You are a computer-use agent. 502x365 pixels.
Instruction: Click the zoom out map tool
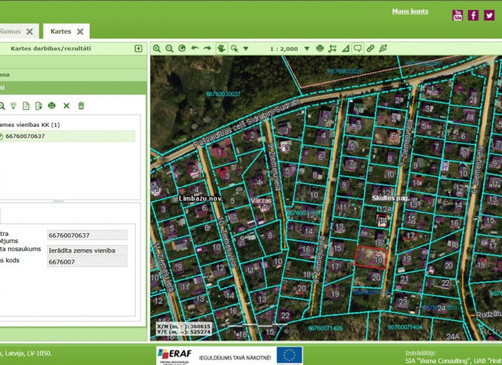click(169, 49)
